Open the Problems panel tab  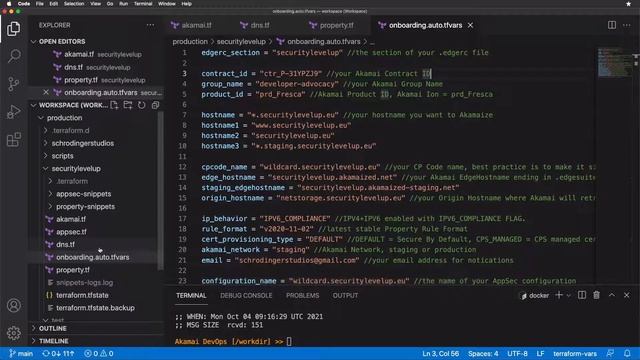click(x=302, y=296)
